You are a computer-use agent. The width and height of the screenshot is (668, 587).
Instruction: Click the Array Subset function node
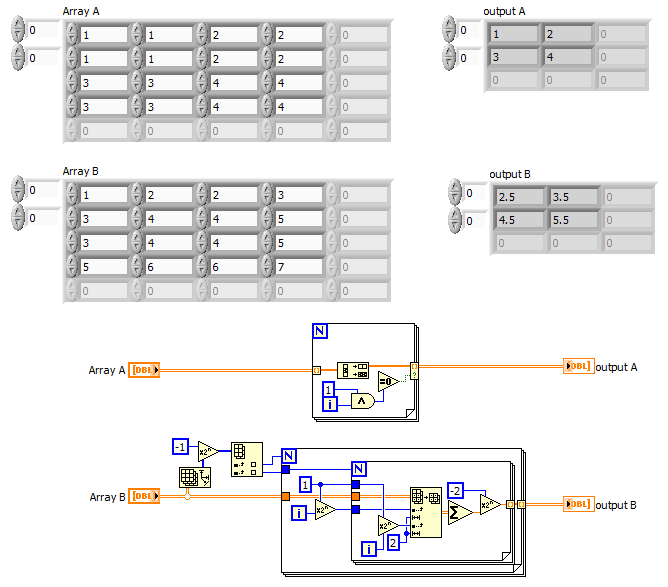point(426,512)
